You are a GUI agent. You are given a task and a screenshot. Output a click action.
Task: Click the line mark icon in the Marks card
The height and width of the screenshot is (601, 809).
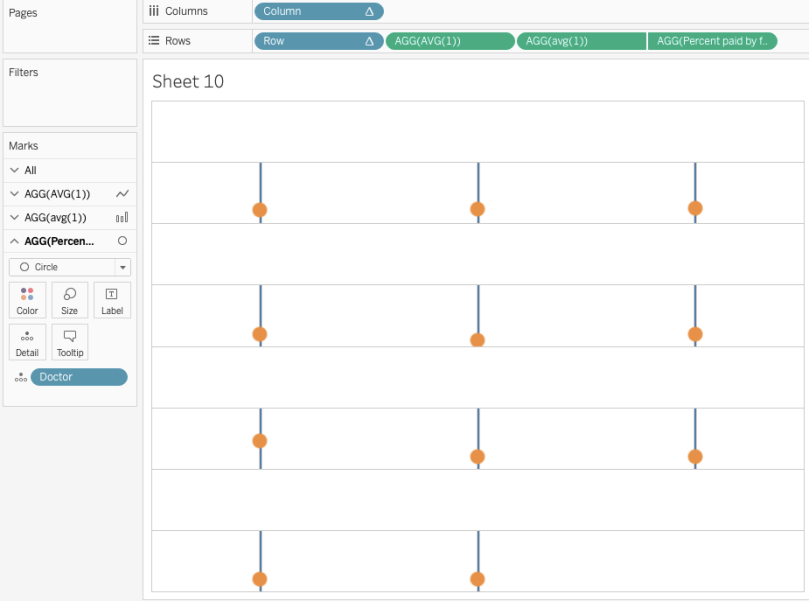(x=122, y=194)
